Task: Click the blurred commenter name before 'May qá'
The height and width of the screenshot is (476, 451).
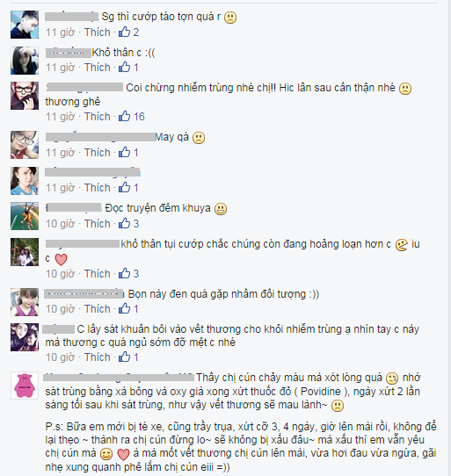Action: [100, 137]
